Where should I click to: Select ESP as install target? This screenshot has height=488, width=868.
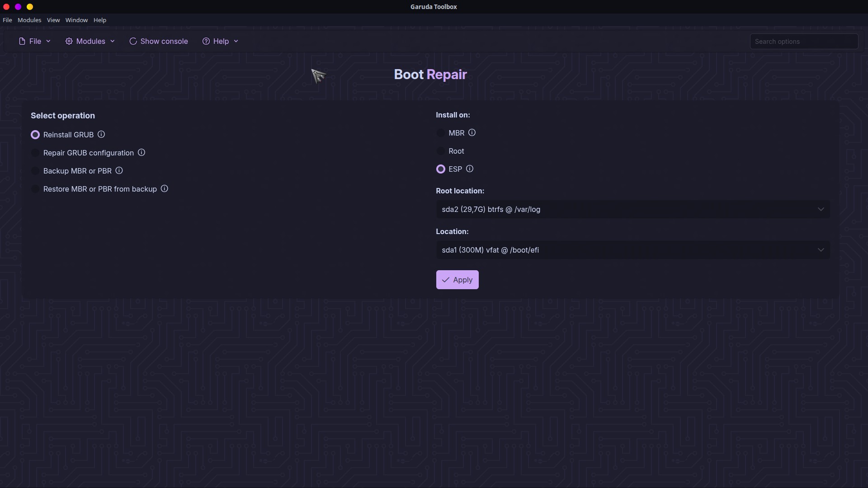pyautogui.click(x=440, y=169)
